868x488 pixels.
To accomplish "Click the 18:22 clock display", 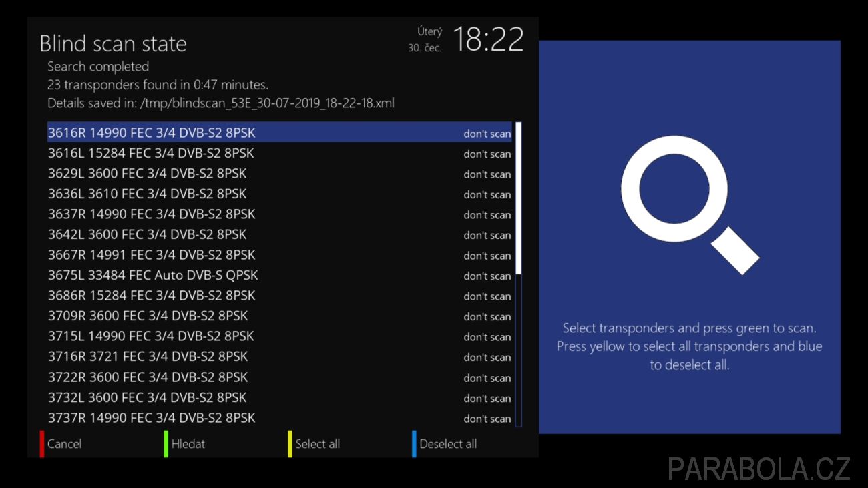I will 488,40.
